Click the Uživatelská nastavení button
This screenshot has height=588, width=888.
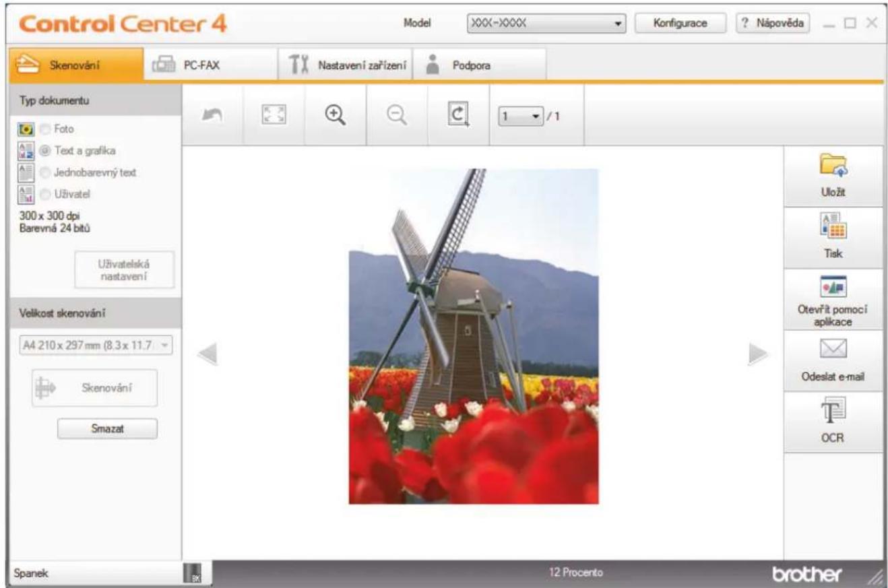pyautogui.click(x=123, y=270)
